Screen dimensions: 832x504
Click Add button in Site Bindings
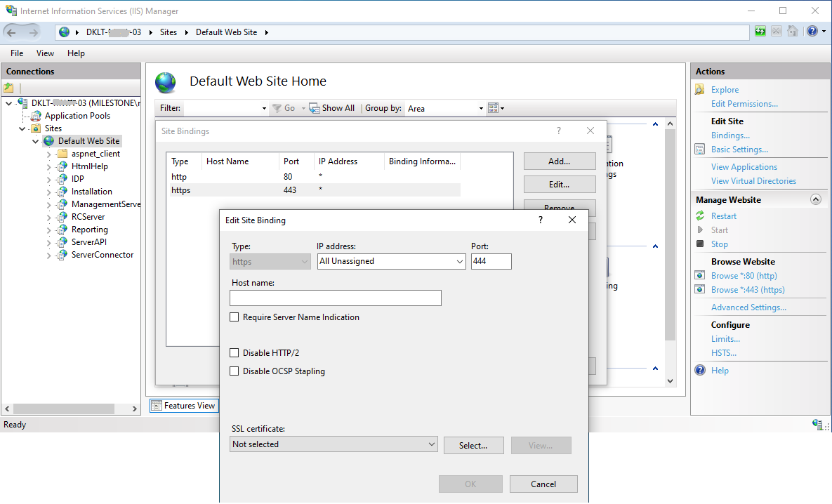[x=560, y=161]
